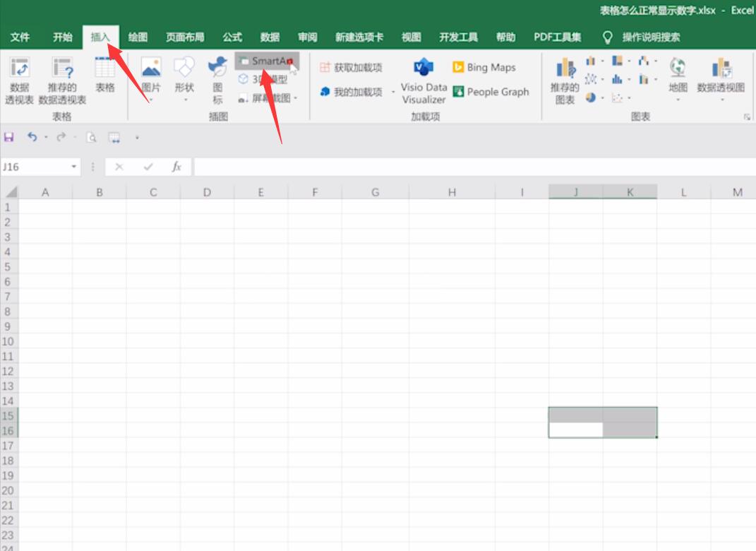Screen dimensions: 756x551
Task: Open the Data (数据) tab
Action: pyautogui.click(x=270, y=37)
